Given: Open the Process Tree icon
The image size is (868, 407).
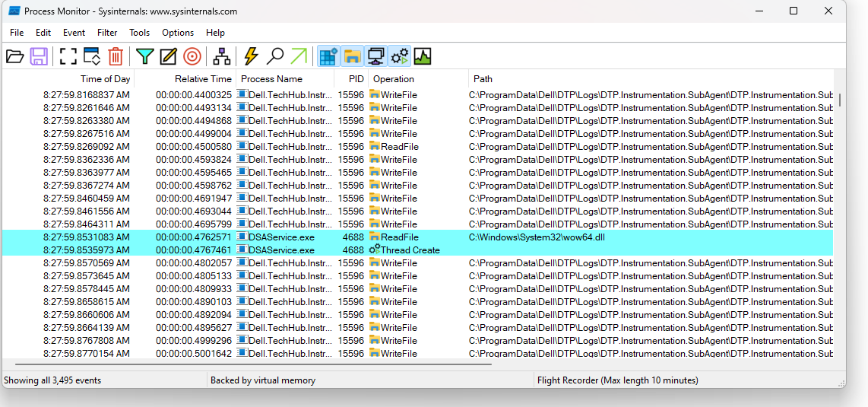Looking at the screenshot, I should [221, 56].
